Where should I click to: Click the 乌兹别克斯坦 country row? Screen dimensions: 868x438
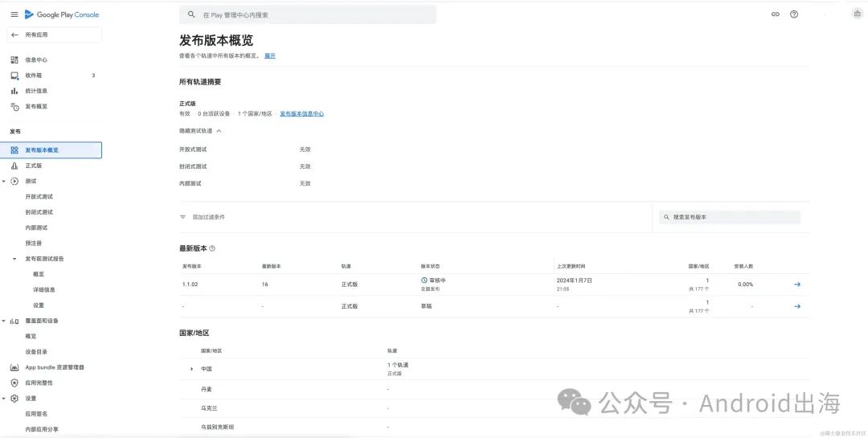click(494, 428)
